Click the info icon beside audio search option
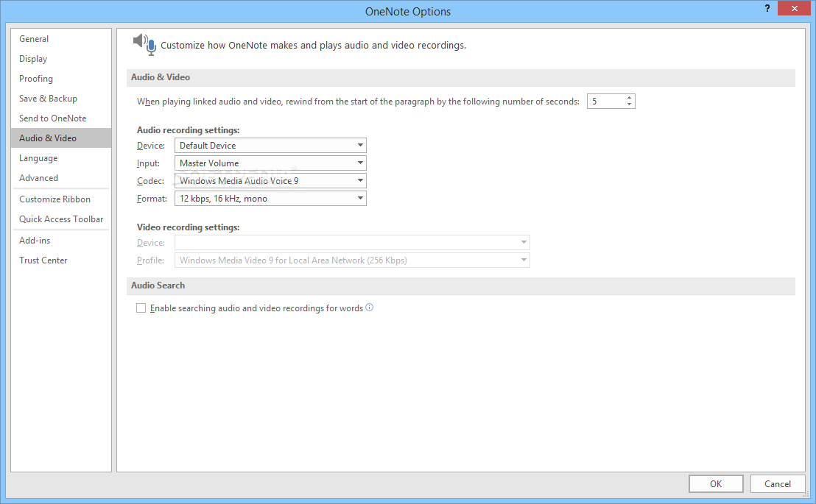Viewport: 816px width, 504px height. coord(370,308)
